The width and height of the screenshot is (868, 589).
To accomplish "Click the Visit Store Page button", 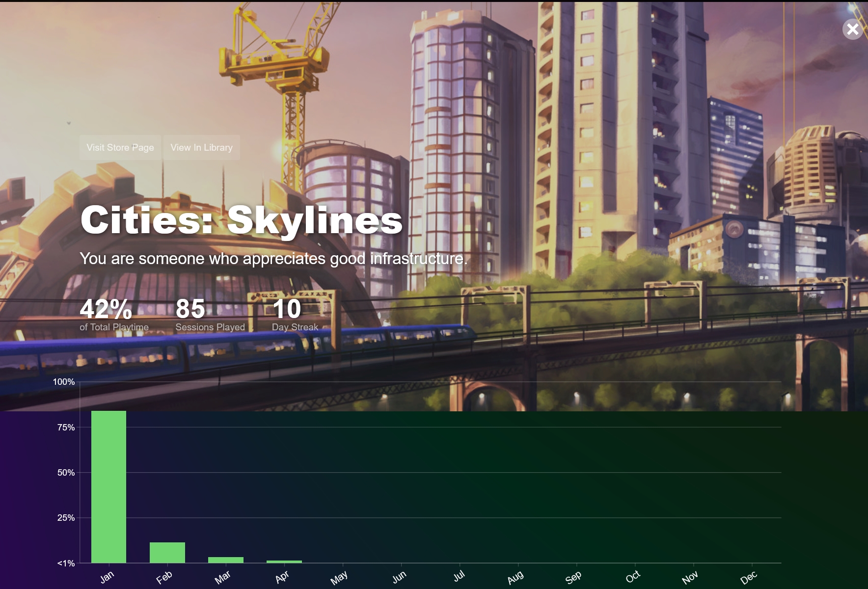I will click(120, 147).
